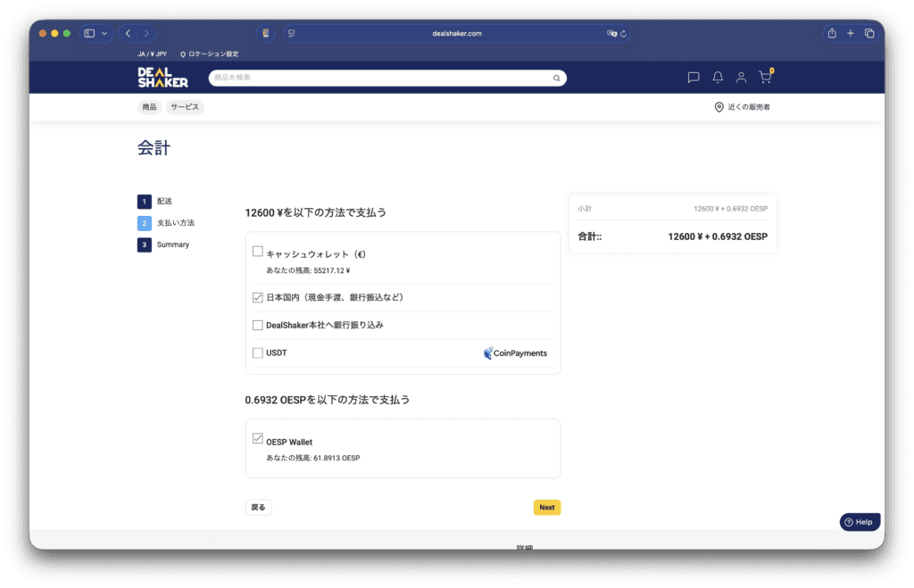Expand the Safari sidebar dropdown arrow
914x588 pixels.
click(104, 34)
